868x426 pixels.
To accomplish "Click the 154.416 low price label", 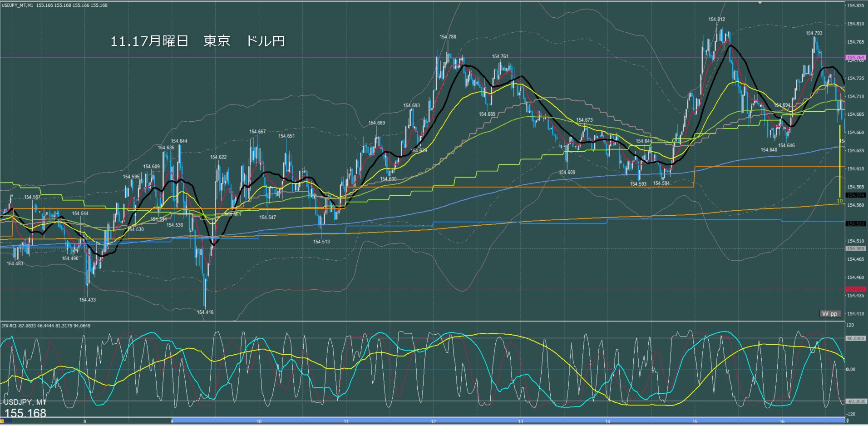I will [x=205, y=312].
